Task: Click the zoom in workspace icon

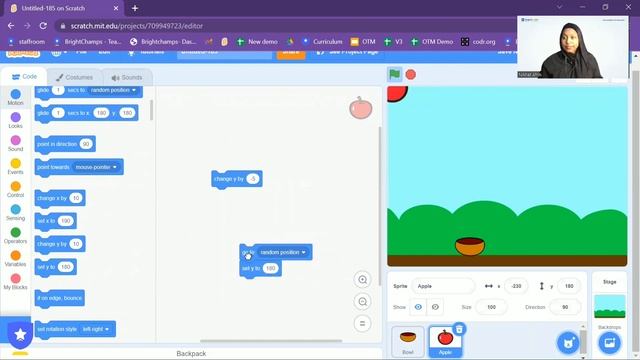Action: 362,280
